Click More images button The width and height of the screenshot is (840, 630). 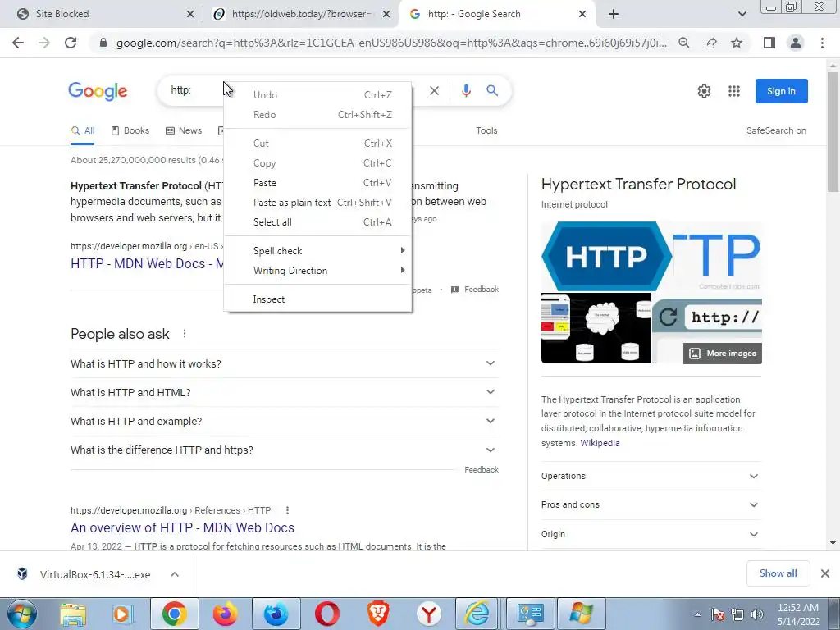point(722,353)
